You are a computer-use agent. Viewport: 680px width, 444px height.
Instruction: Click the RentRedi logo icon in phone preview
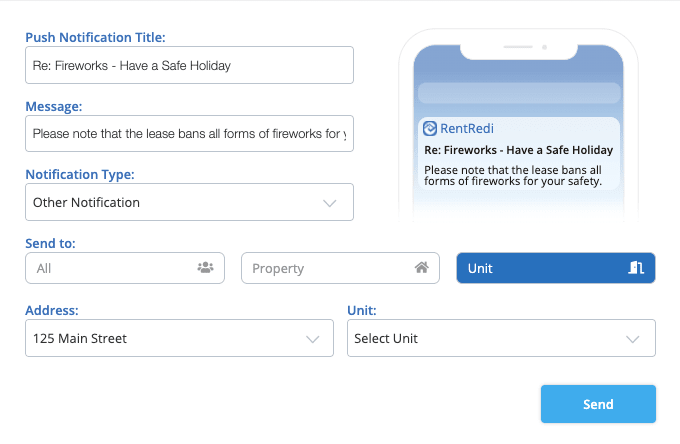point(429,128)
